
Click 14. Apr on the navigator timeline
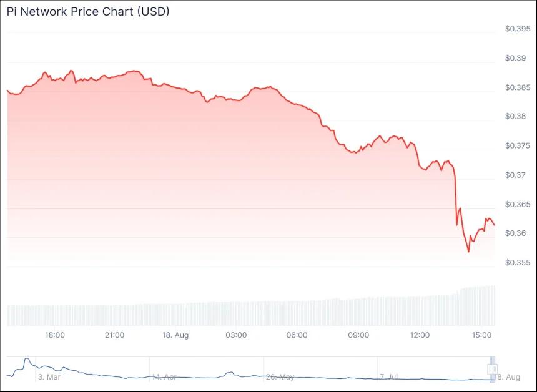tap(165, 377)
